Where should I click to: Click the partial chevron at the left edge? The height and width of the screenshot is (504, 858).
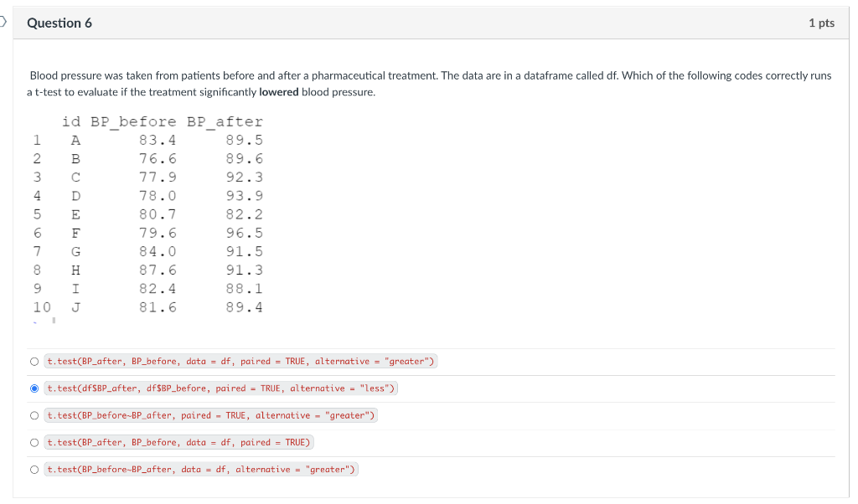pyautogui.click(x=2, y=23)
